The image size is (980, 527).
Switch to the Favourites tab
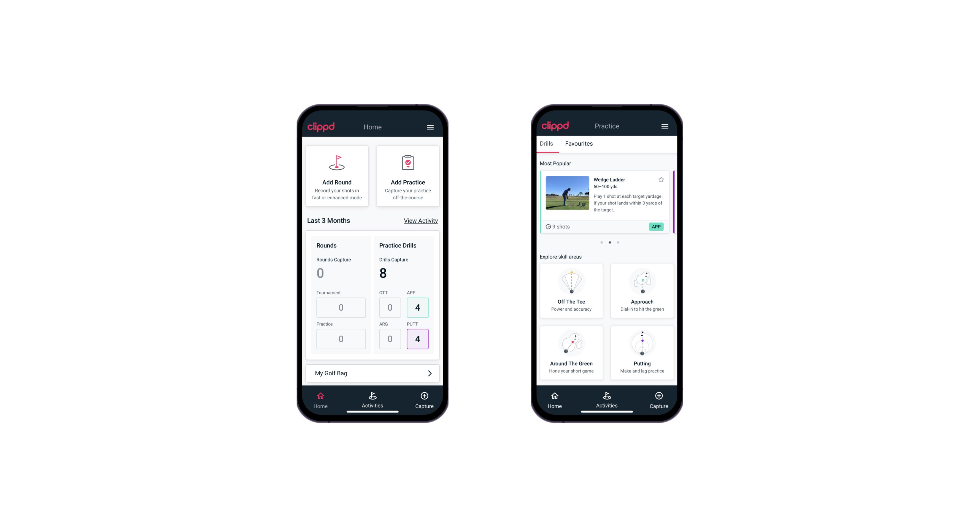[x=579, y=143]
